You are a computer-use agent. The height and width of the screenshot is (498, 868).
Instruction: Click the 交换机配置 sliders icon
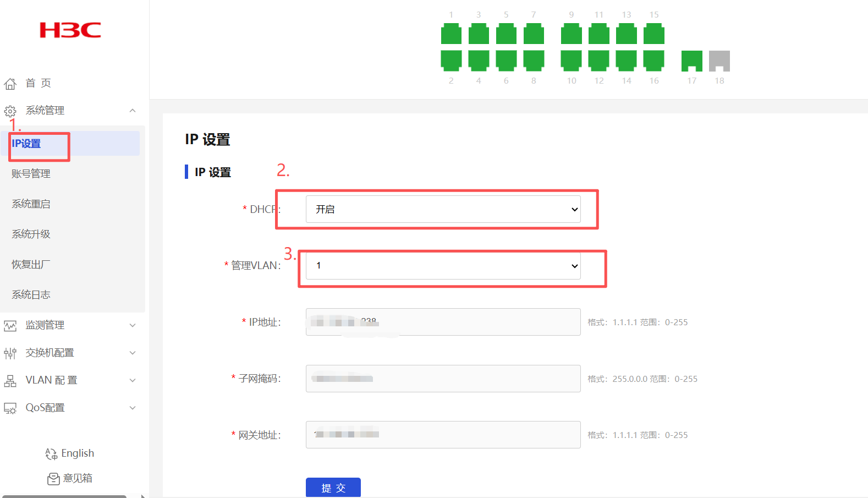point(10,353)
